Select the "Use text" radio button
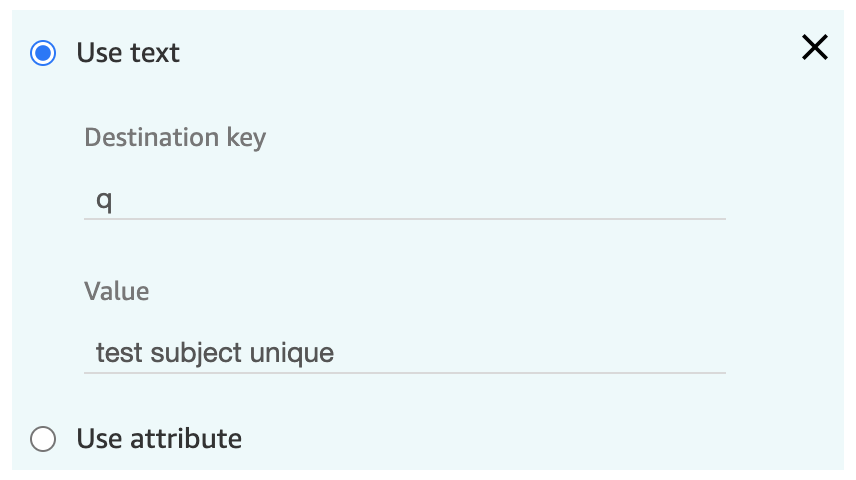The height and width of the screenshot is (480, 856). (x=43, y=53)
